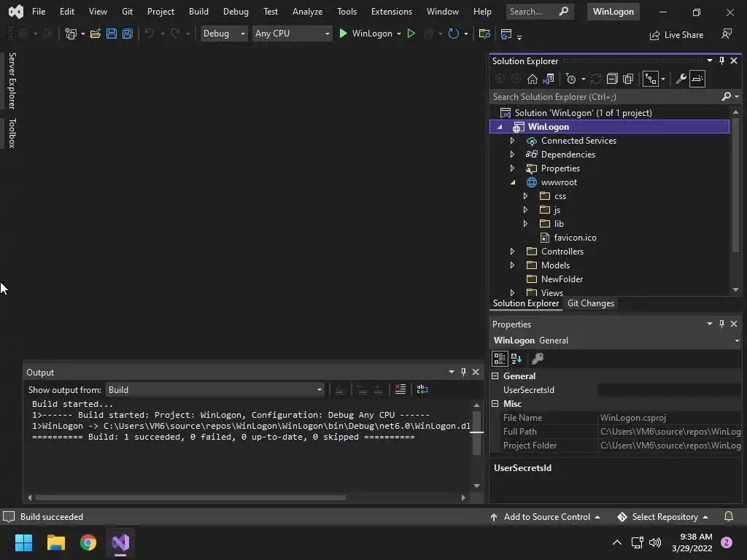Click Add to Source Control
The height and width of the screenshot is (560, 747).
545,517
